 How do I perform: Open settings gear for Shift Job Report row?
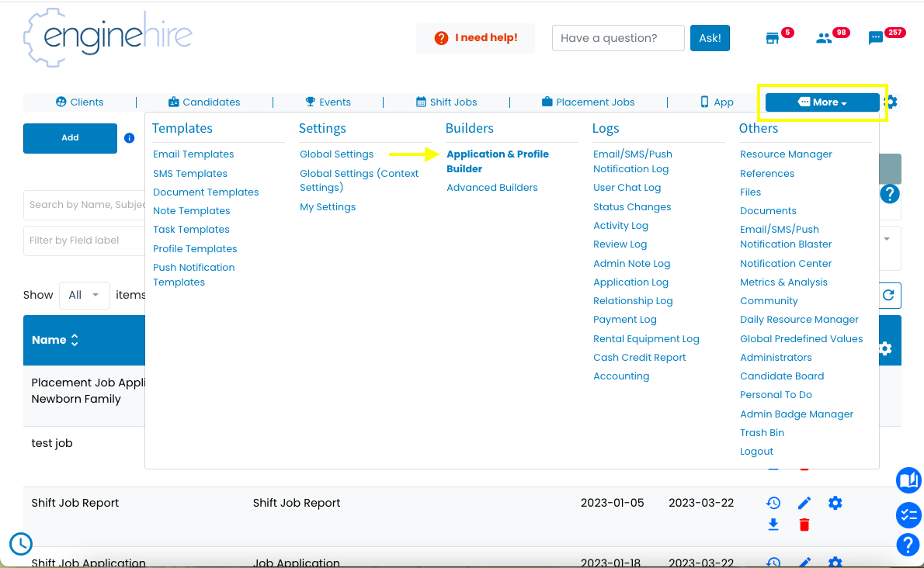coord(835,504)
